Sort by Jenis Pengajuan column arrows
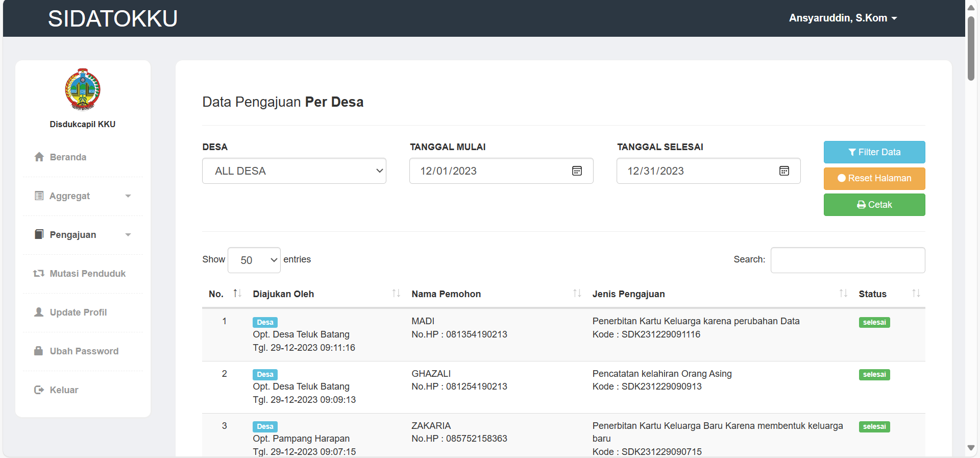 (x=843, y=294)
